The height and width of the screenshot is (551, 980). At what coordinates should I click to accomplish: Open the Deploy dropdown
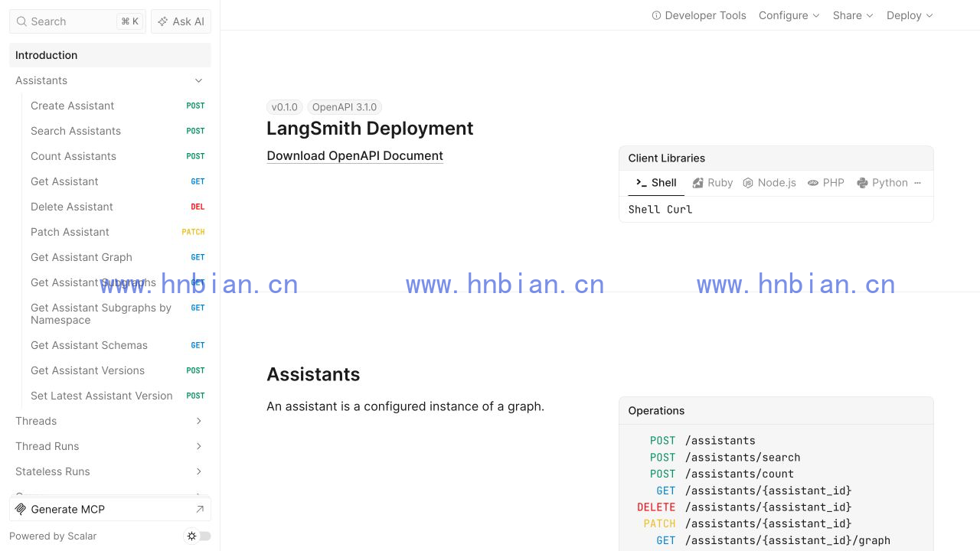(x=910, y=15)
